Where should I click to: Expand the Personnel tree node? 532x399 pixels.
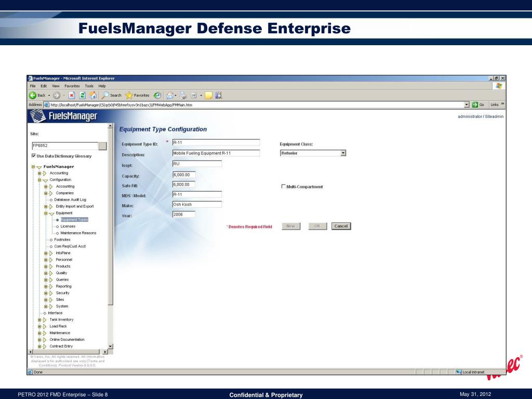pyautogui.click(x=46, y=260)
